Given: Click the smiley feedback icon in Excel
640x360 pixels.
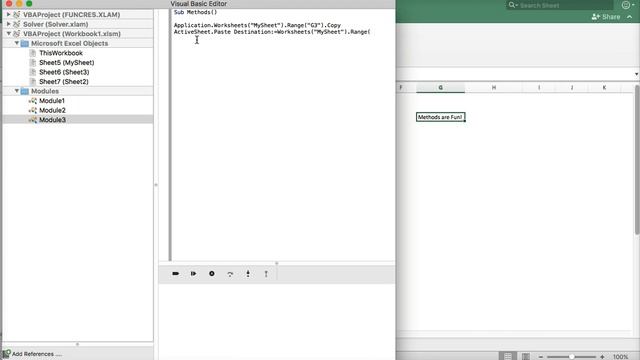Looking at the screenshot, I should click(626, 5).
